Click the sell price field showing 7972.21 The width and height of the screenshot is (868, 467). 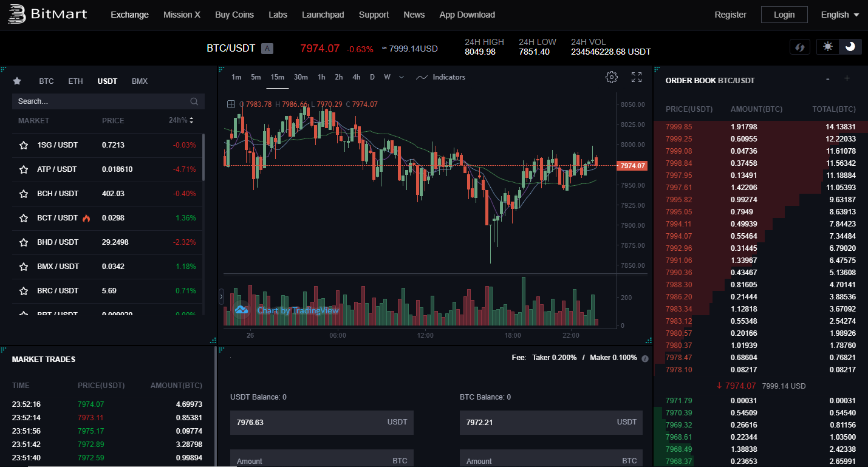551,422
